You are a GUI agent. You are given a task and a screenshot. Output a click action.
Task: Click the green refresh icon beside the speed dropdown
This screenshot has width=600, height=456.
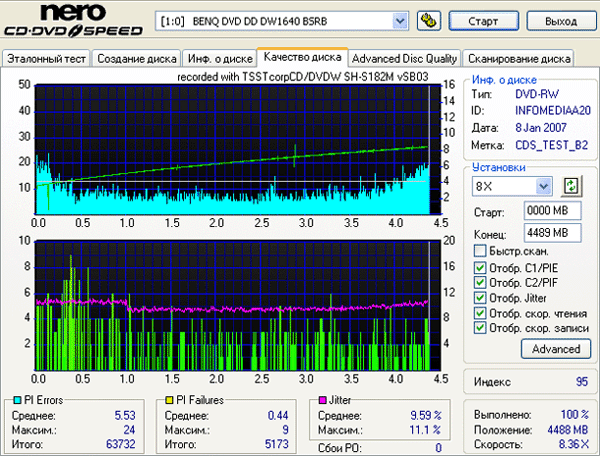[x=571, y=186]
